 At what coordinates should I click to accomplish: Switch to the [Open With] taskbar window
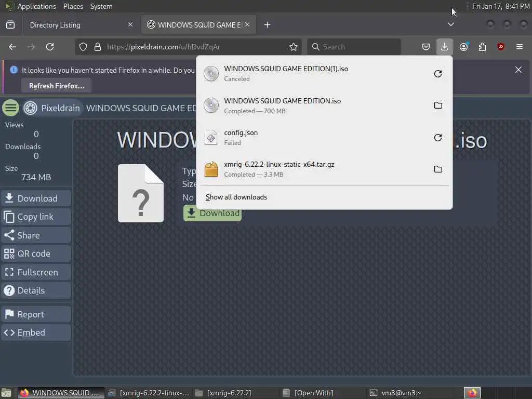click(x=324, y=393)
